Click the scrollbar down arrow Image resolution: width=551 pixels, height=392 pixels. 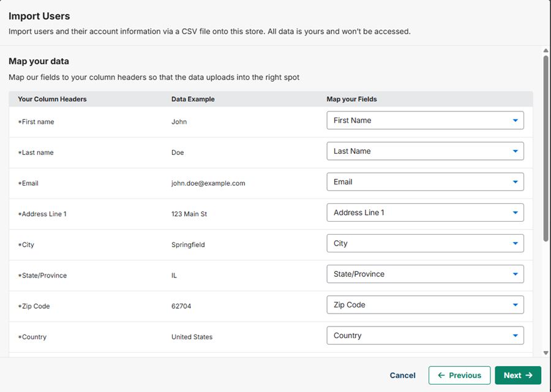click(x=545, y=353)
